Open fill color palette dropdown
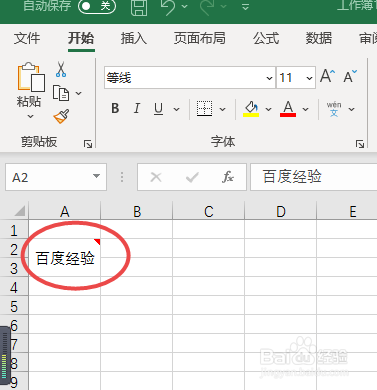377x390 pixels. [268, 109]
